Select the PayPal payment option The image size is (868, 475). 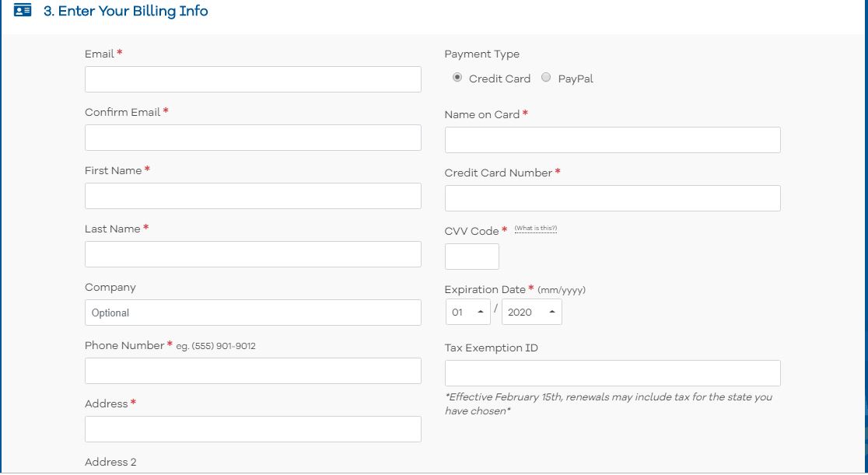(x=546, y=78)
